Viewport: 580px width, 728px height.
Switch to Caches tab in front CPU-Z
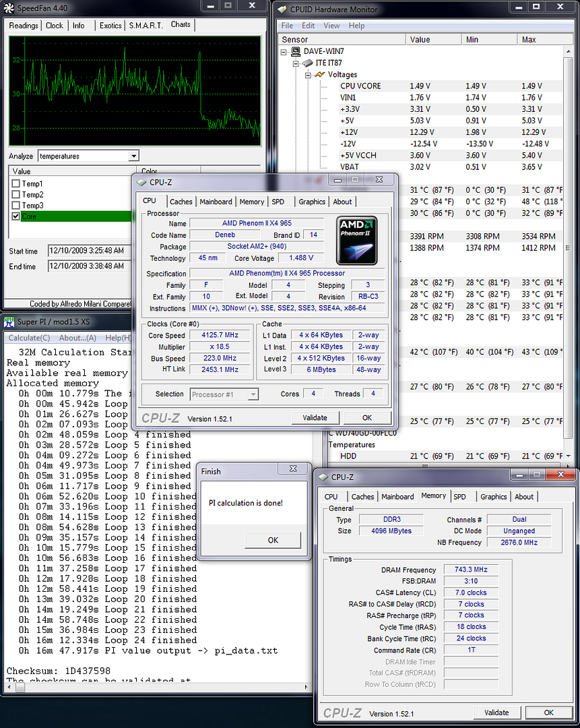click(181, 202)
